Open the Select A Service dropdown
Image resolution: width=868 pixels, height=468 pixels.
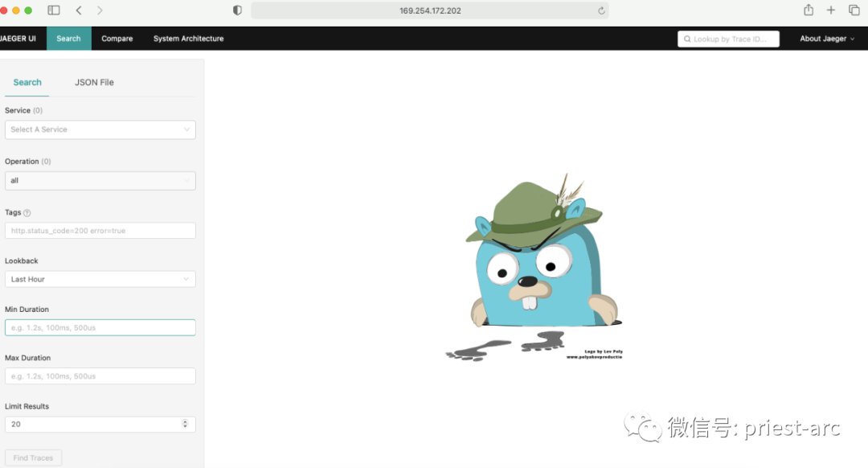[100, 129]
